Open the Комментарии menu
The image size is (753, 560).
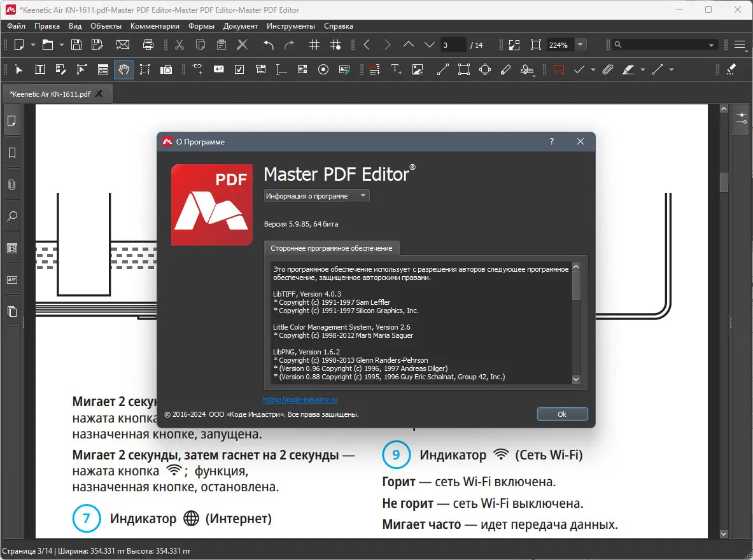[155, 26]
